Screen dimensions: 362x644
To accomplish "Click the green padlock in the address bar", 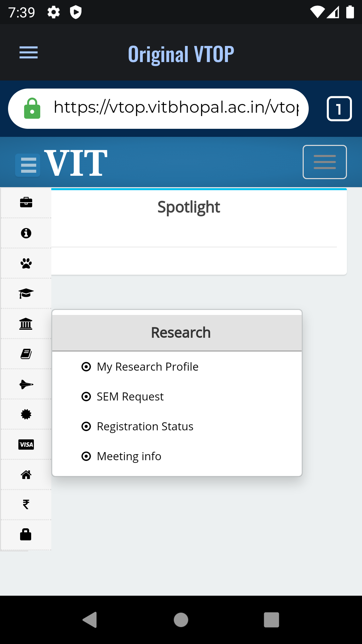I will [32, 108].
